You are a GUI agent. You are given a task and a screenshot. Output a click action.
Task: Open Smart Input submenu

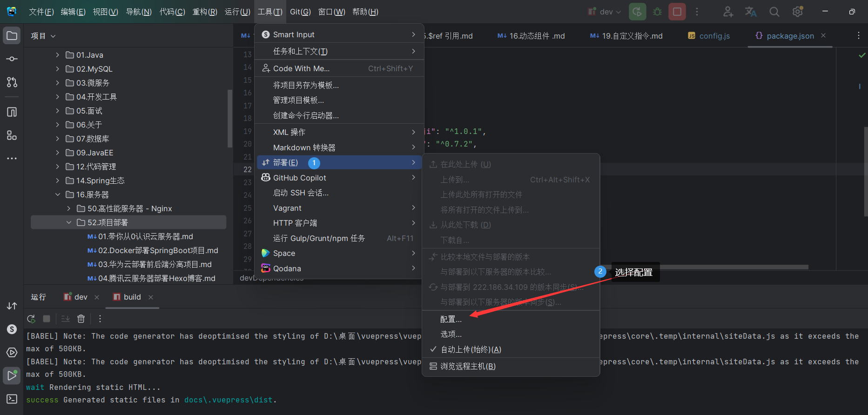(339, 34)
